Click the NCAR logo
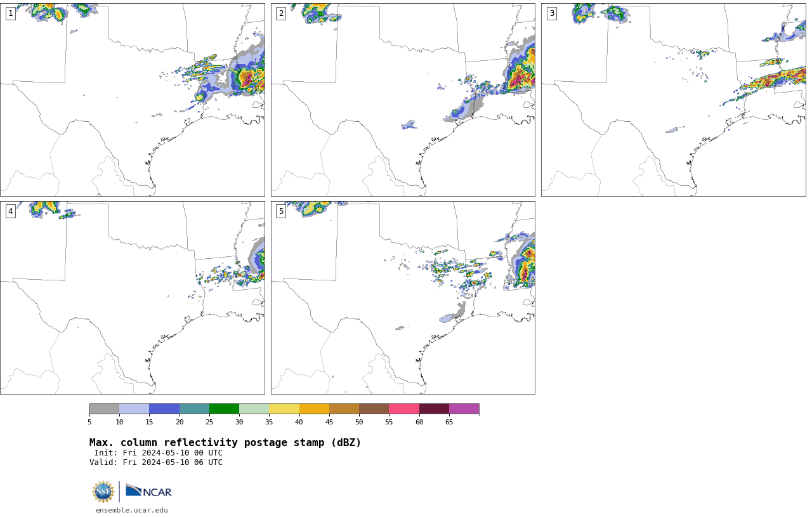812x517 pixels. click(x=148, y=491)
